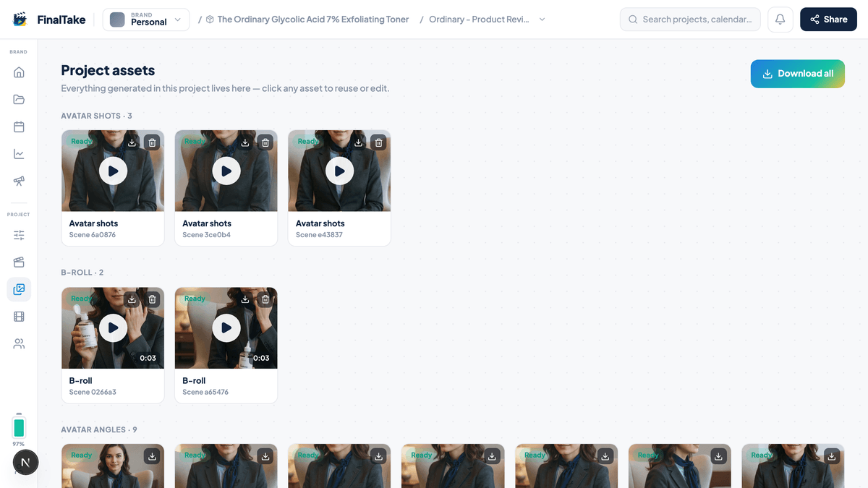The image size is (868, 488).
Task: Play B-roll Scene a65476
Action: [226, 328]
